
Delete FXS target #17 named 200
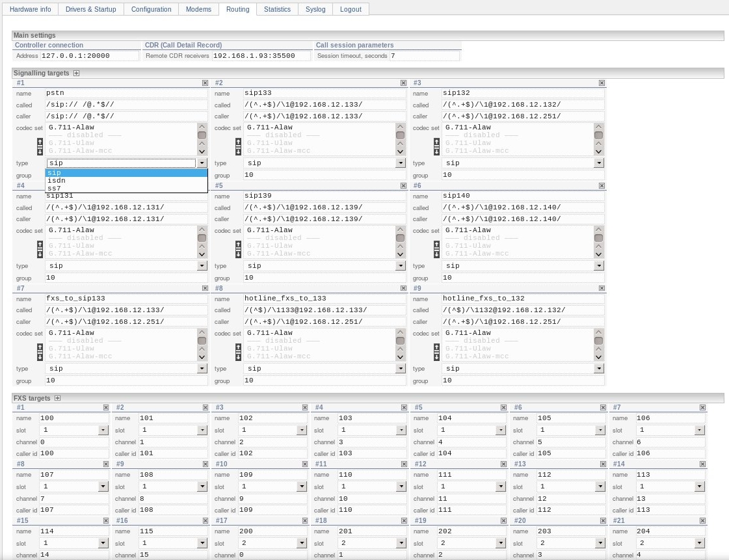304,521
